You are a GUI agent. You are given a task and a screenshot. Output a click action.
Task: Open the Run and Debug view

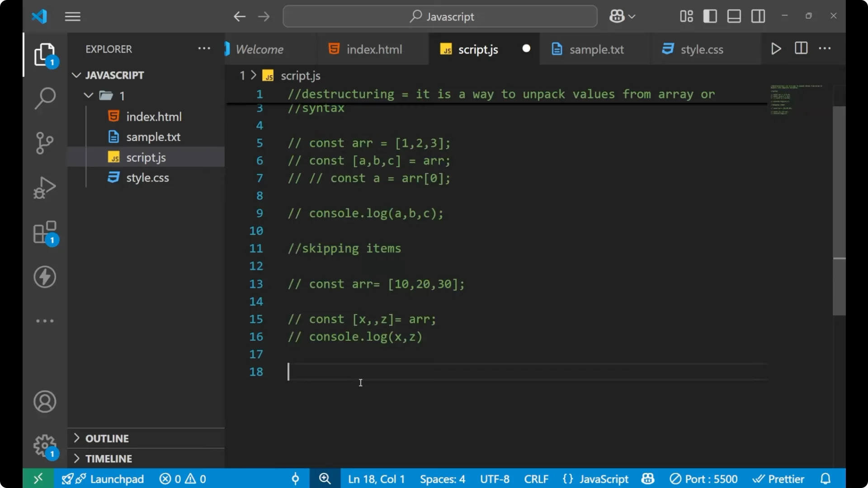click(44, 187)
